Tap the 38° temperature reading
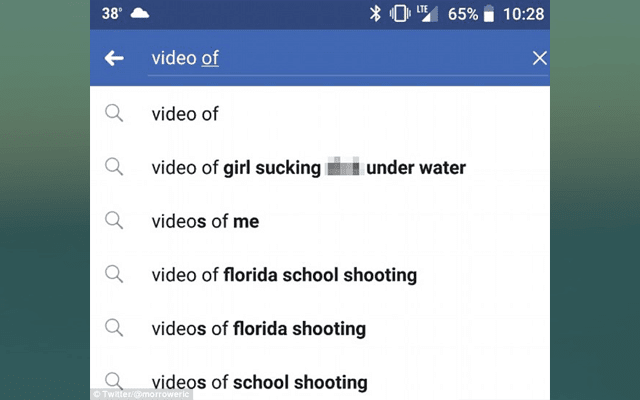Viewport: 640px width, 400px height. pyautogui.click(x=111, y=14)
